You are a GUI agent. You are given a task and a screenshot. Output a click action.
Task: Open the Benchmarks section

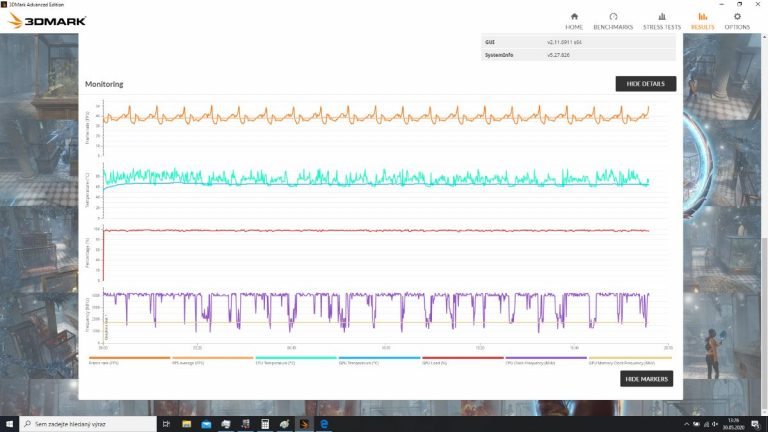tap(613, 20)
